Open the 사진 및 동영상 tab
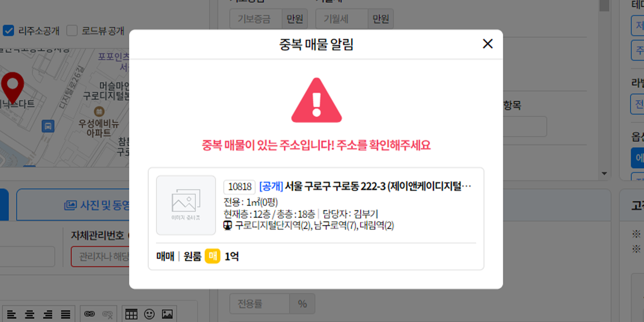 point(74,205)
